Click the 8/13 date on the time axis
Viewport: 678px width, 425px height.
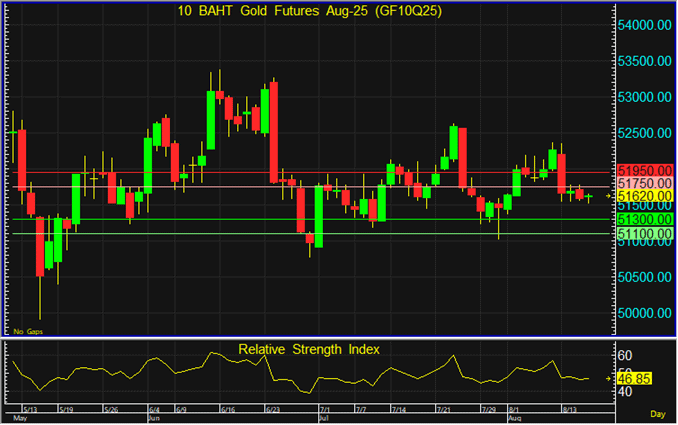[x=568, y=410]
